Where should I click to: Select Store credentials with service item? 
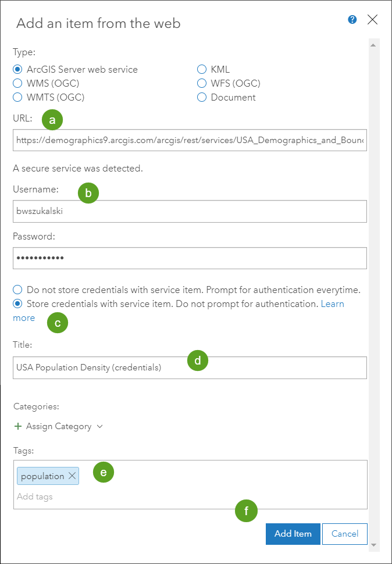point(17,304)
